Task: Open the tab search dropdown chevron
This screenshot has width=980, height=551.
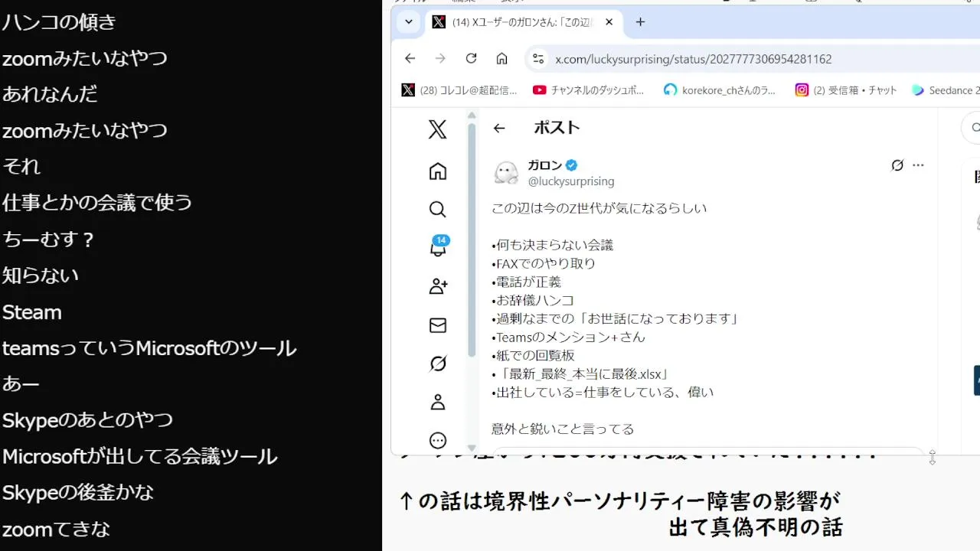Action: [x=409, y=22]
